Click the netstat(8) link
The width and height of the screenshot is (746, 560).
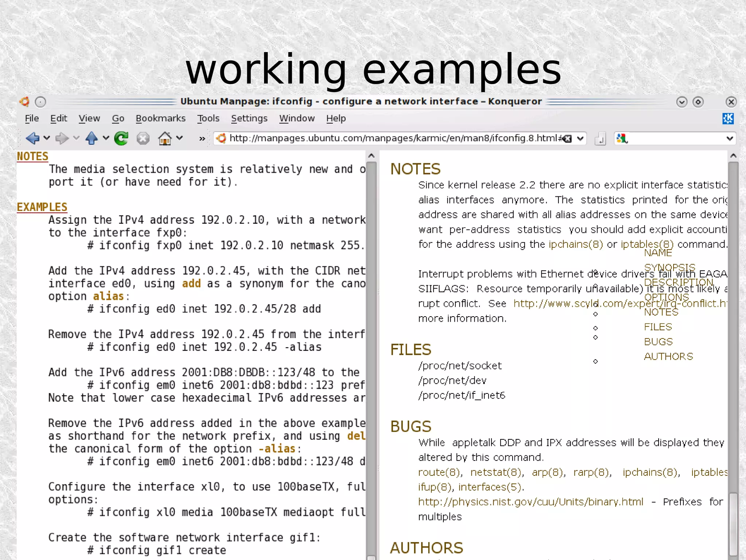(x=496, y=472)
